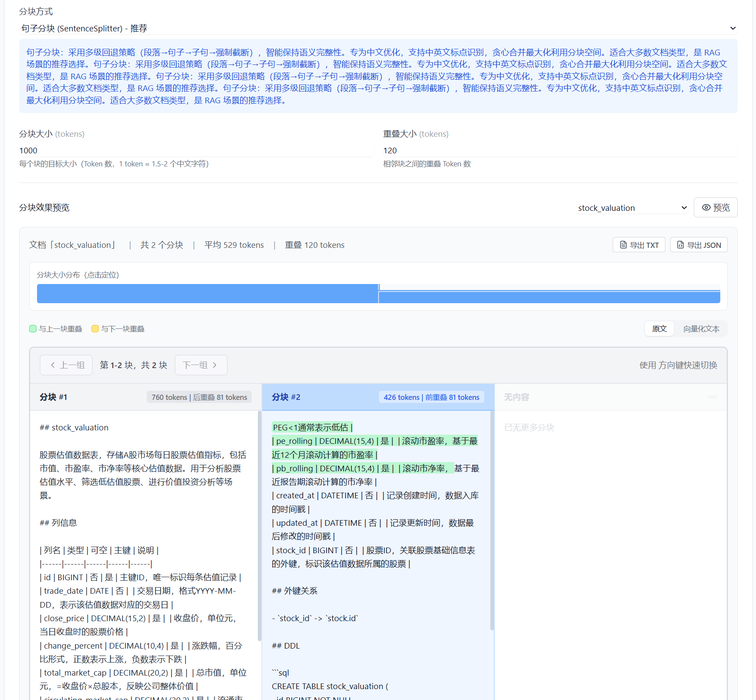Screen dimensions: 756x700
Task: Select the 分块 #1 header
Action: coord(145,397)
